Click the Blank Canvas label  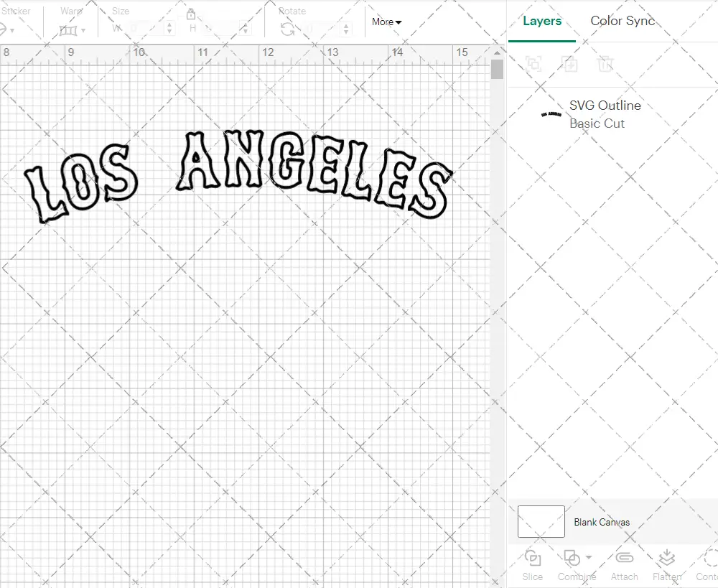602,522
